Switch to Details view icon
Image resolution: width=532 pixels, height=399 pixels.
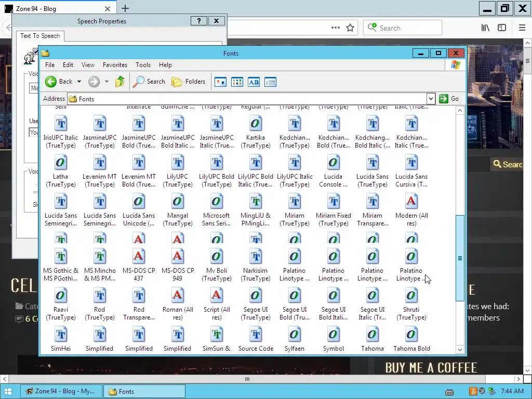270,82
